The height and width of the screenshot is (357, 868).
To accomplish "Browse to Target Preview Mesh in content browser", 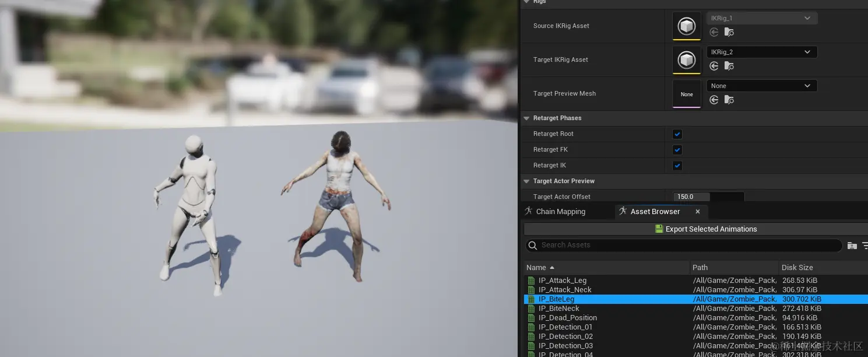I will pyautogui.click(x=729, y=100).
